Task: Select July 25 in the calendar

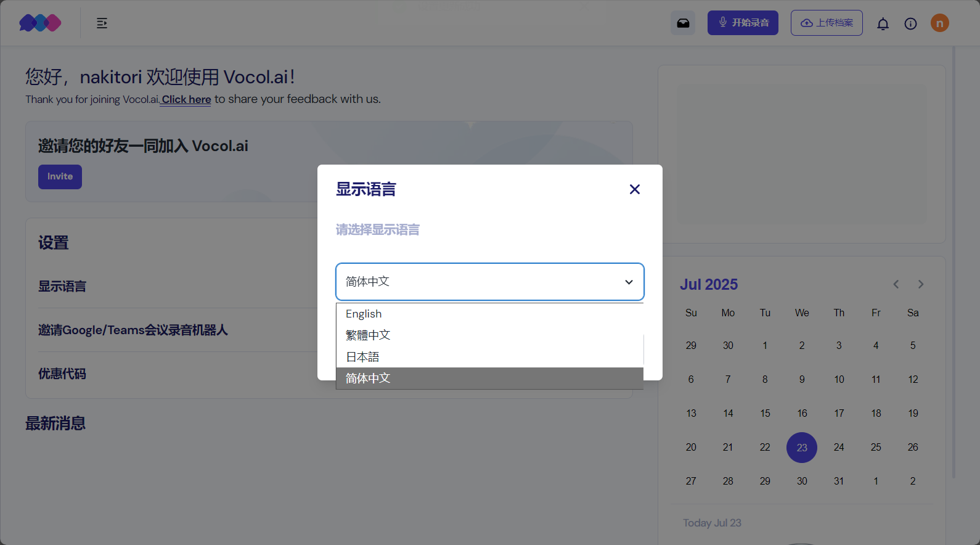Action: point(876,447)
